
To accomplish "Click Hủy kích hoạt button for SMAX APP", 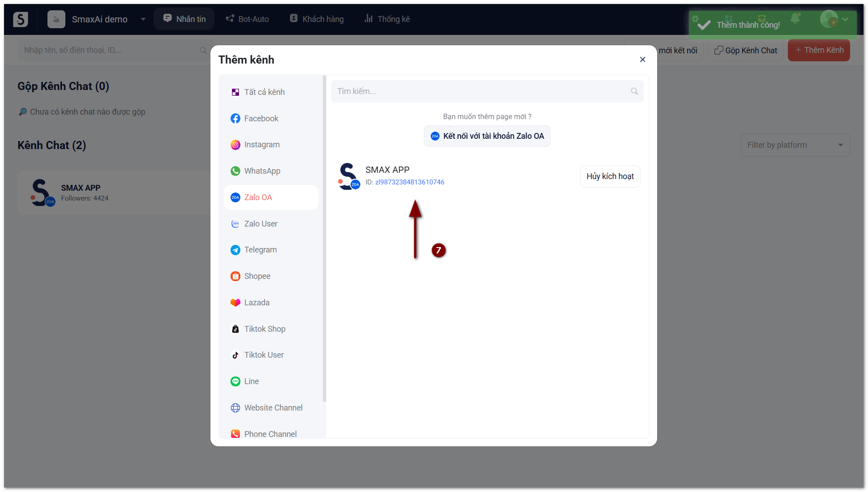I will click(x=610, y=176).
